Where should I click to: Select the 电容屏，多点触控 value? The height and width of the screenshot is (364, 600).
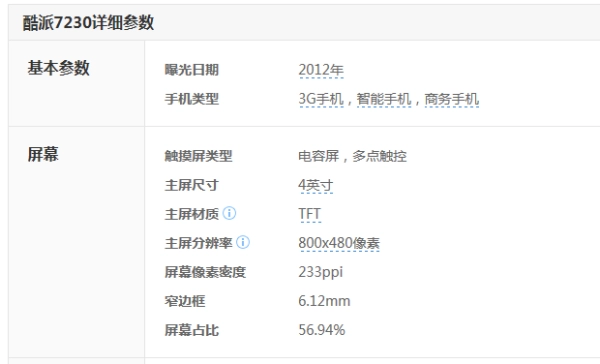pos(352,156)
